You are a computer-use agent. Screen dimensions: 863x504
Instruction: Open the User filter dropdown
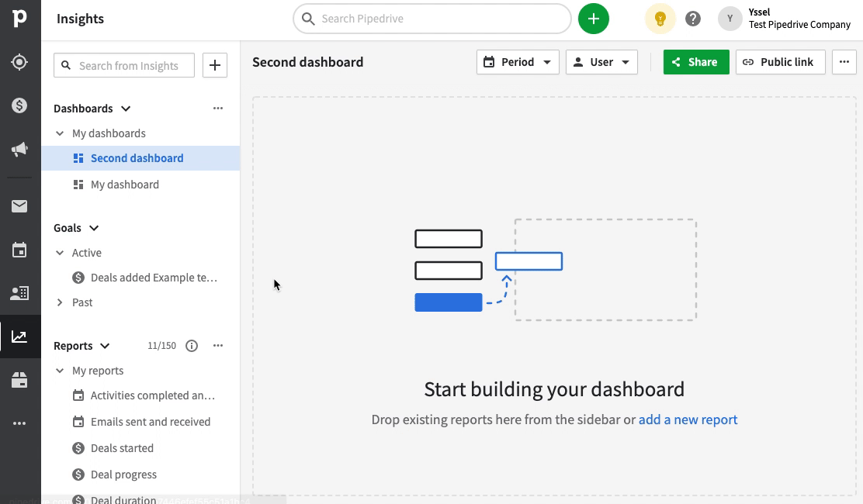601,62
